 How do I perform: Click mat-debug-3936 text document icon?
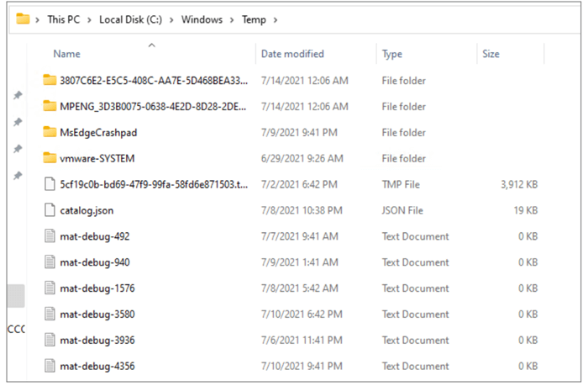[x=50, y=340]
